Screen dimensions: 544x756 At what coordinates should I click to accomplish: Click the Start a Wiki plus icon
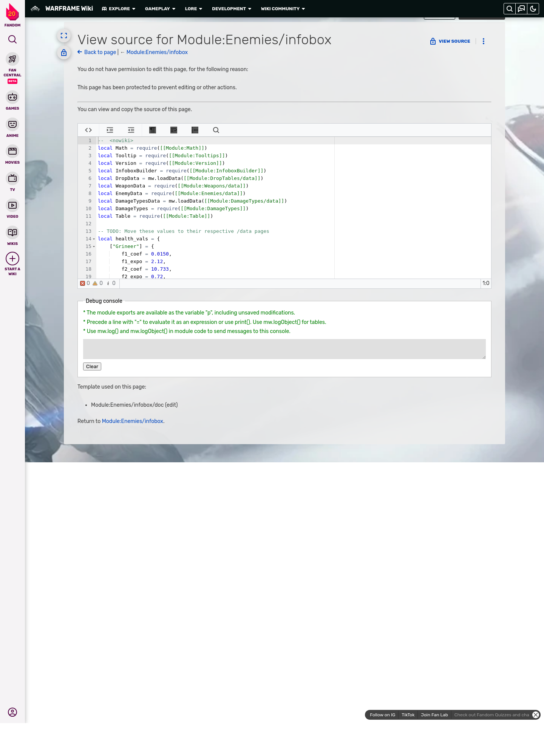pos(12,259)
